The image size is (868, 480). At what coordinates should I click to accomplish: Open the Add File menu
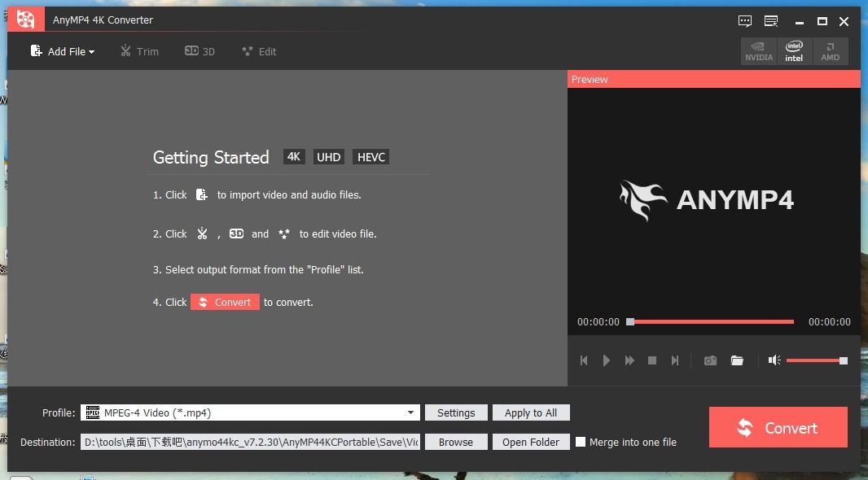[62, 51]
